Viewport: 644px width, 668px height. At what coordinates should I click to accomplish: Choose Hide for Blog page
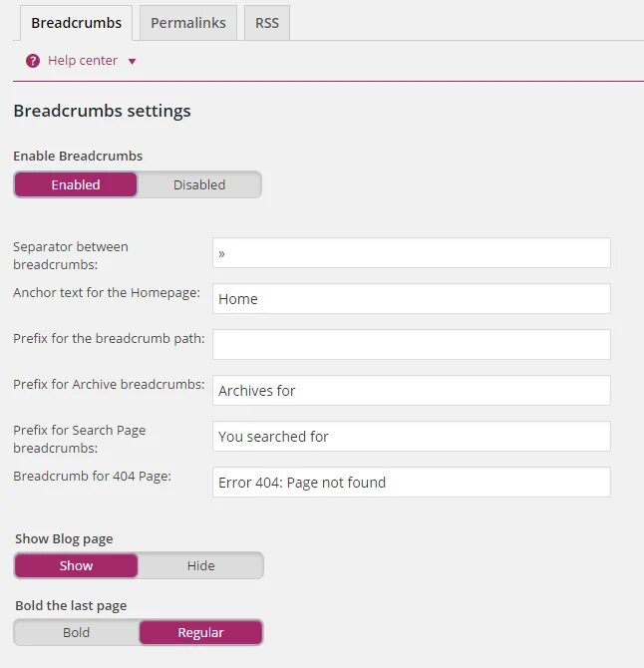[200, 565]
